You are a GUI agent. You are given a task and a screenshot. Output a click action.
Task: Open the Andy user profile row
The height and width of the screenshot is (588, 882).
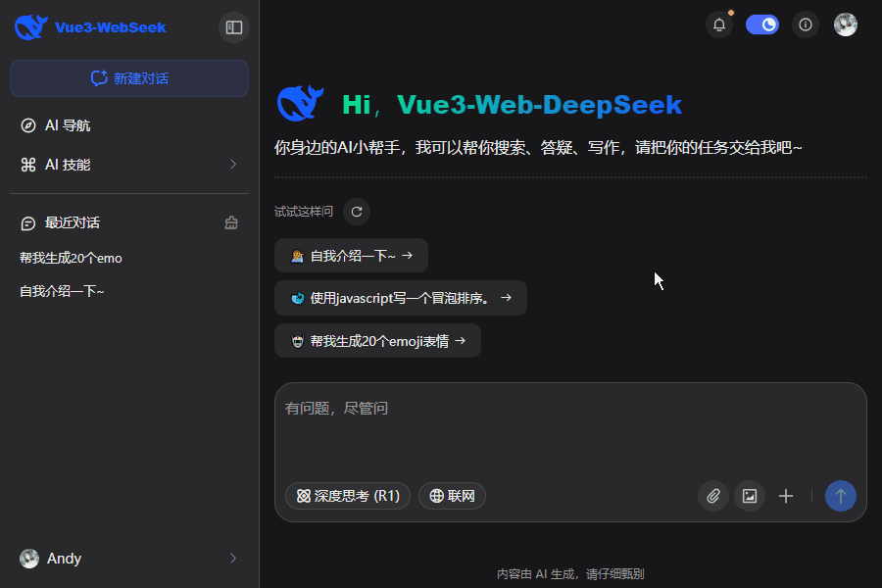pyautogui.click(x=129, y=559)
